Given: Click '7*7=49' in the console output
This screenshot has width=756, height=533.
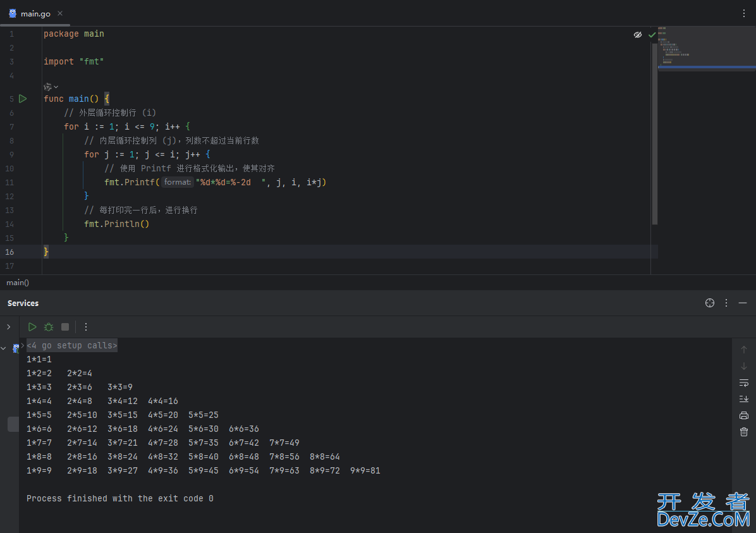Looking at the screenshot, I should tap(284, 443).
